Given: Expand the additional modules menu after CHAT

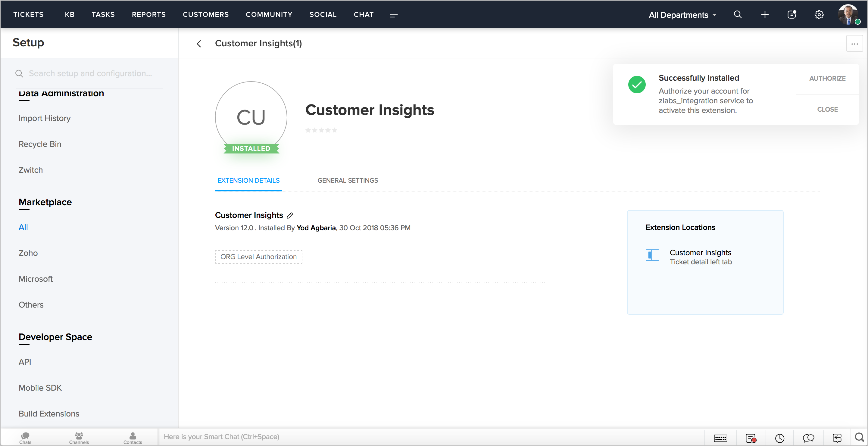Looking at the screenshot, I should 394,15.
